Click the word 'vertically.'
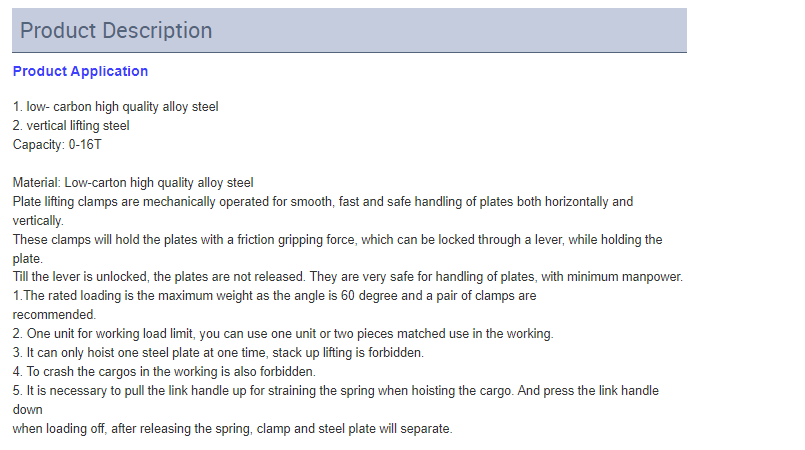This screenshot has height=450, width=805. coord(38,221)
